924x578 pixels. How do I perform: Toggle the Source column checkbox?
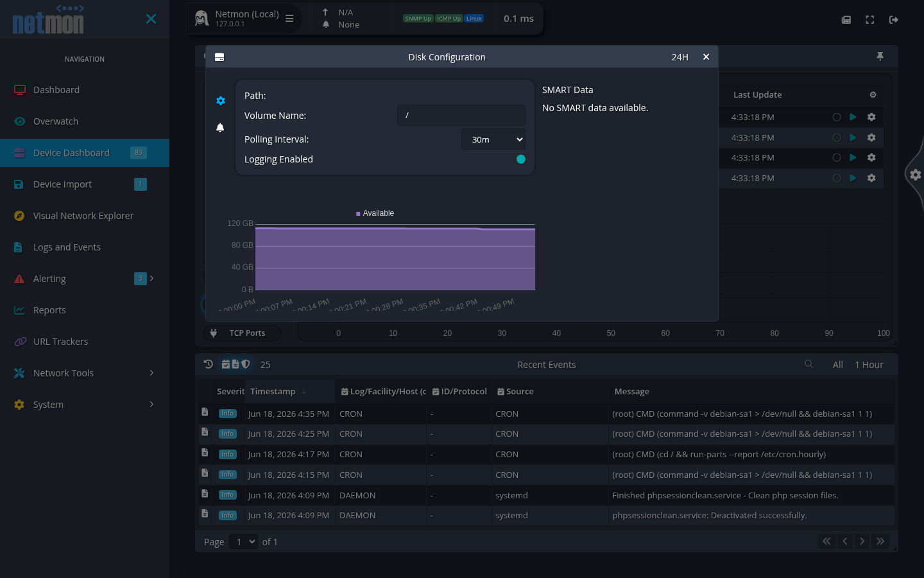(501, 392)
